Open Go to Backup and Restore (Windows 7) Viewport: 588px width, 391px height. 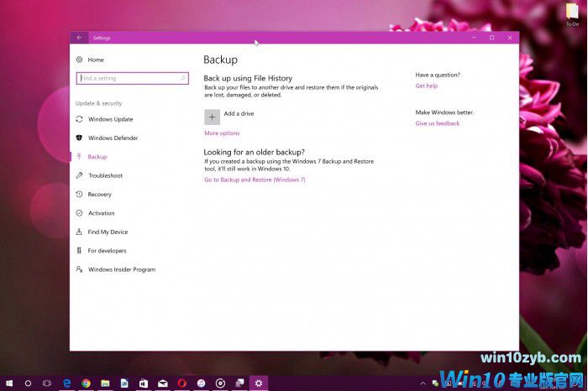[255, 180]
